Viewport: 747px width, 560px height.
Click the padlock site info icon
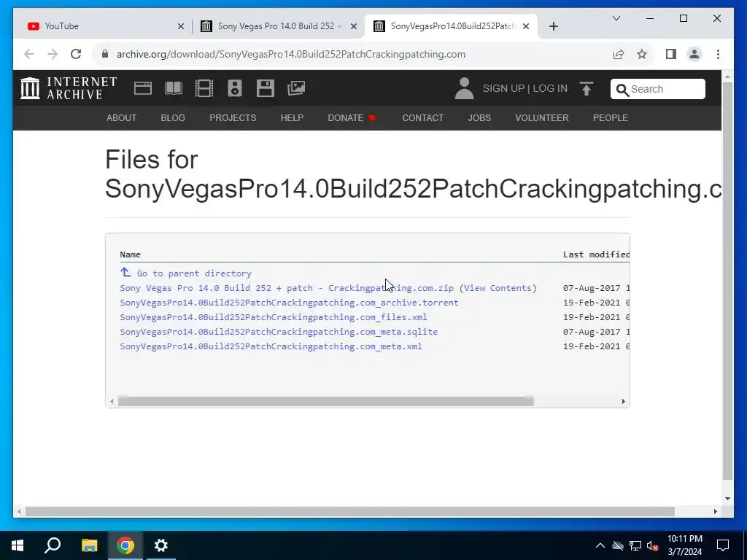[x=105, y=54]
